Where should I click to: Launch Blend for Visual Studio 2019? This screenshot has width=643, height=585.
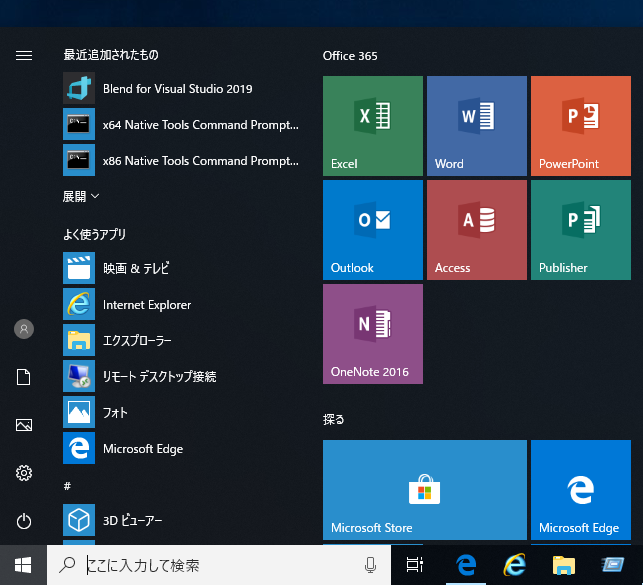(x=182, y=89)
